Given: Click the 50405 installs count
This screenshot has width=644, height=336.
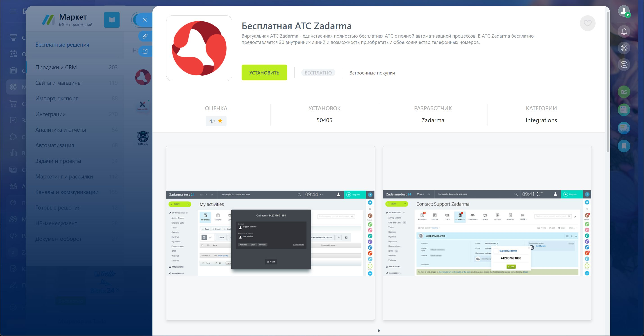Looking at the screenshot, I should click(x=324, y=120).
